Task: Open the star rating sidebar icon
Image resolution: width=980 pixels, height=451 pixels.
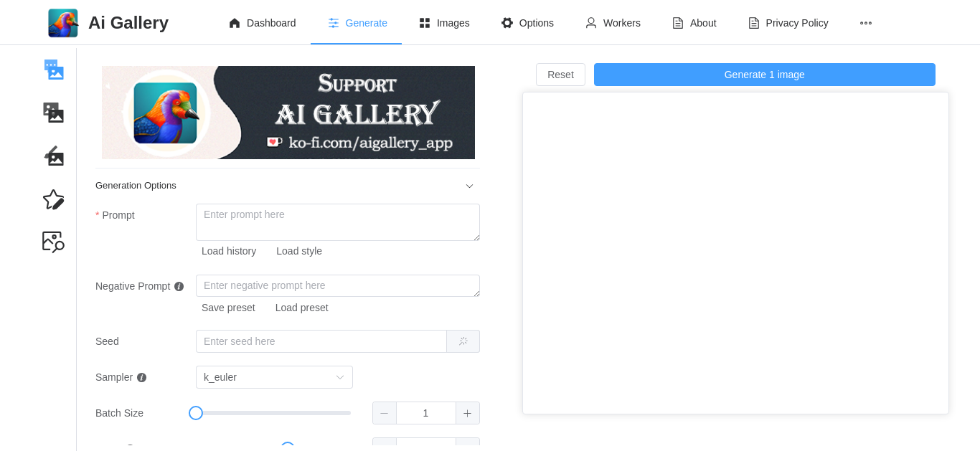Action: click(54, 199)
